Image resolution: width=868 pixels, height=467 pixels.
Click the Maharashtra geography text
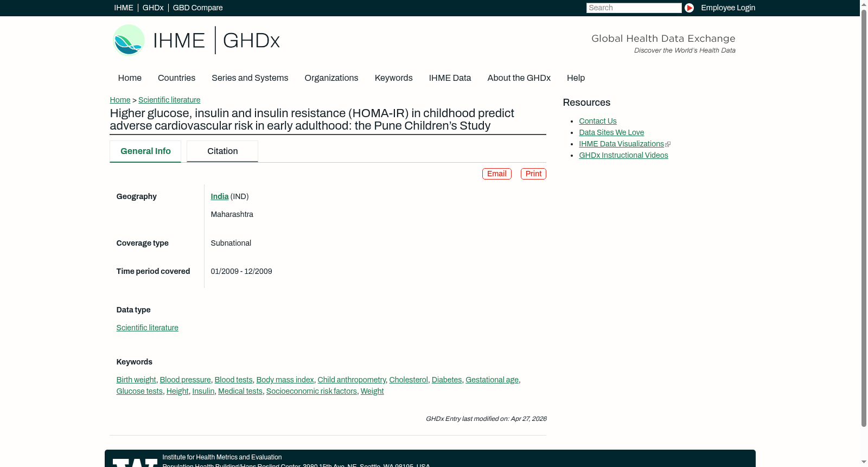[x=232, y=214]
